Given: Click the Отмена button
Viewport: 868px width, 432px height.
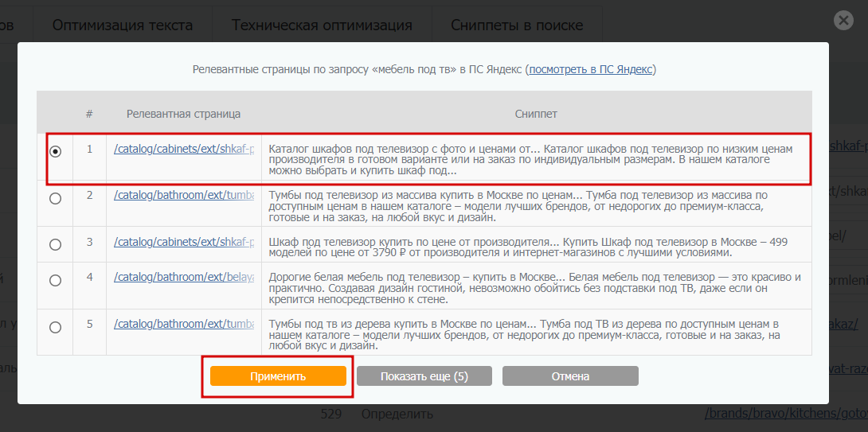Looking at the screenshot, I should [570, 376].
